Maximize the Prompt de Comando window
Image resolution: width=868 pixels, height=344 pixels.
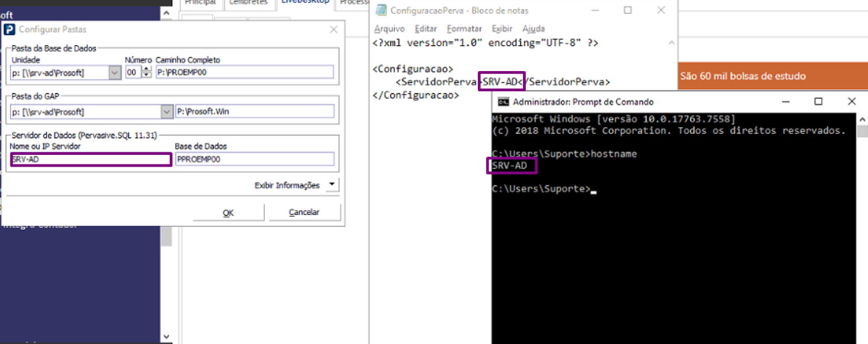(818, 101)
